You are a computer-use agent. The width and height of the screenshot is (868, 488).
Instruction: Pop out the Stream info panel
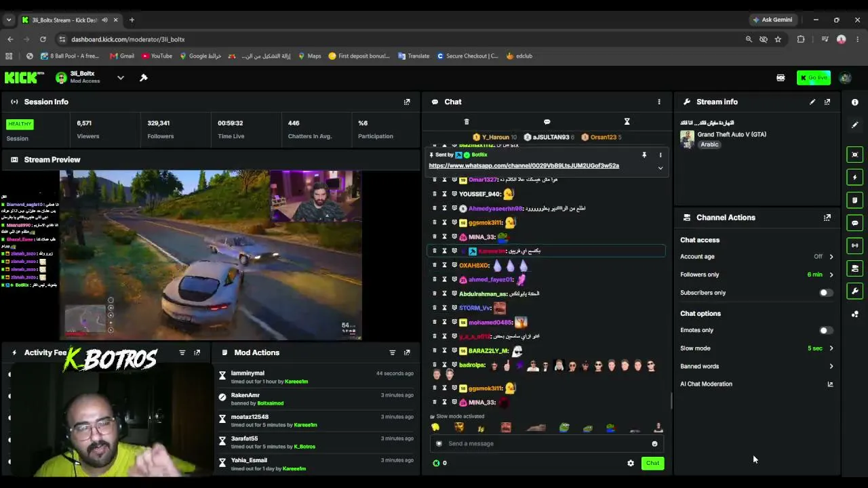coord(827,102)
